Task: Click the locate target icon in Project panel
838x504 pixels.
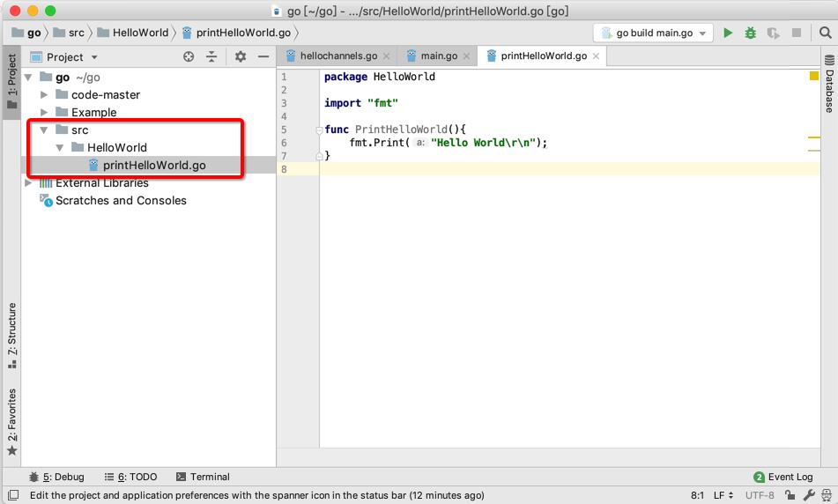Action: click(189, 56)
